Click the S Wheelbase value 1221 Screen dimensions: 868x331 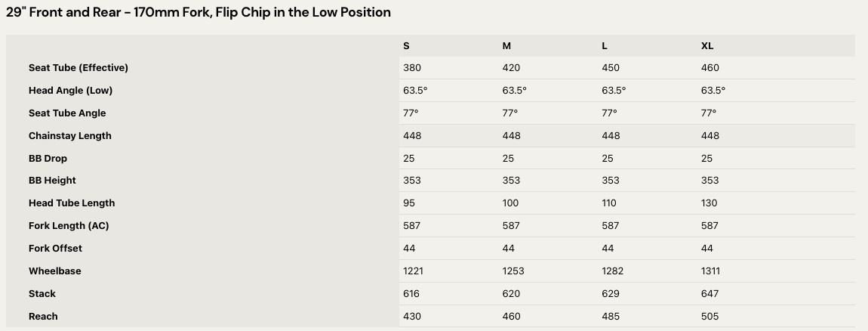pyautogui.click(x=414, y=271)
